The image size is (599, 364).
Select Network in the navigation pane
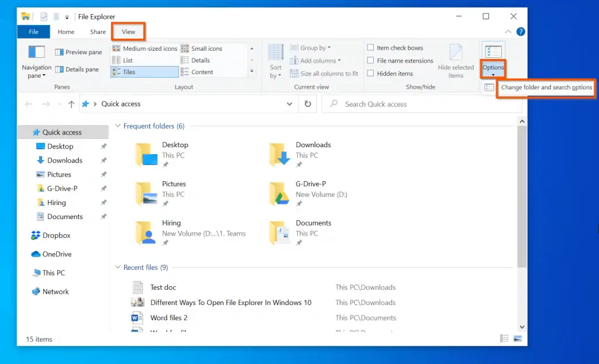point(50,292)
